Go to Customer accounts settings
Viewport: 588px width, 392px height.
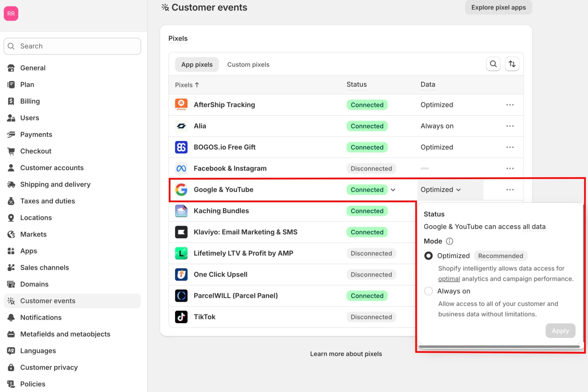pyautogui.click(x=72, y=168)
